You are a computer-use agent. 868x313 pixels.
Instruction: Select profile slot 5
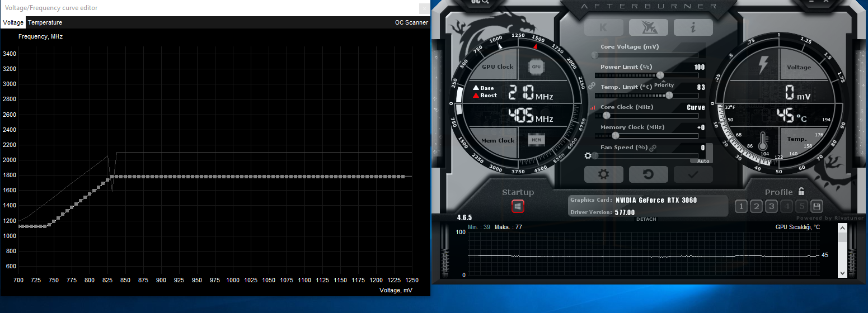(801, 207)
